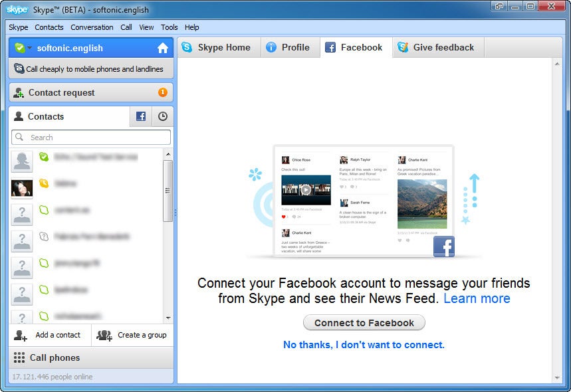The image size is (571, 392).
Task: Click Create a group
Action: point(132,336)
